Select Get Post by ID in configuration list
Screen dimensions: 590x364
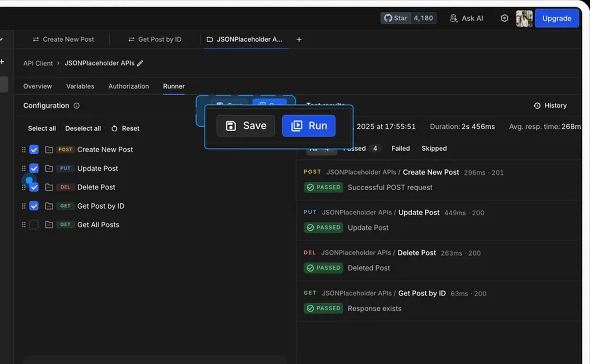[101, 206]
